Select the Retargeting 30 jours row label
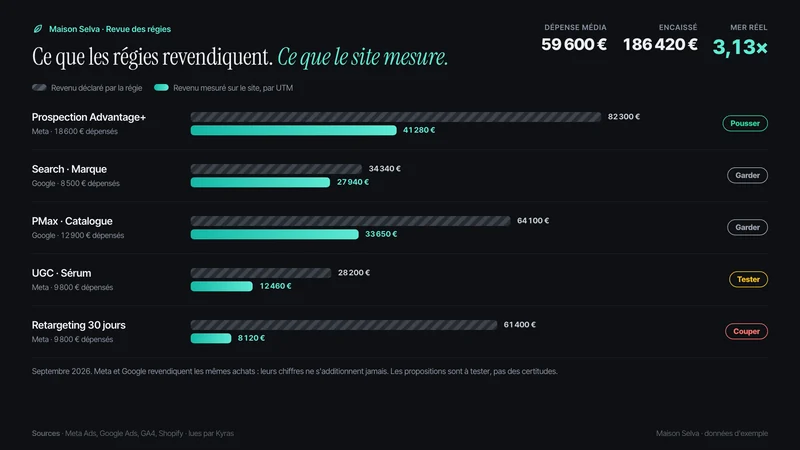 coord(79,325)
